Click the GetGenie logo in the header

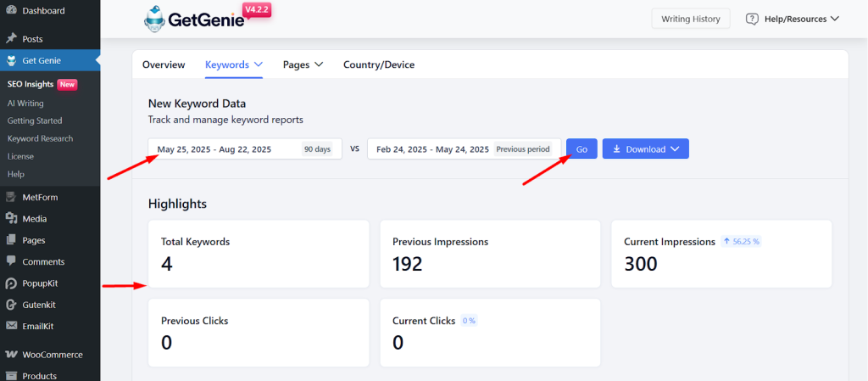pos(194,20)
